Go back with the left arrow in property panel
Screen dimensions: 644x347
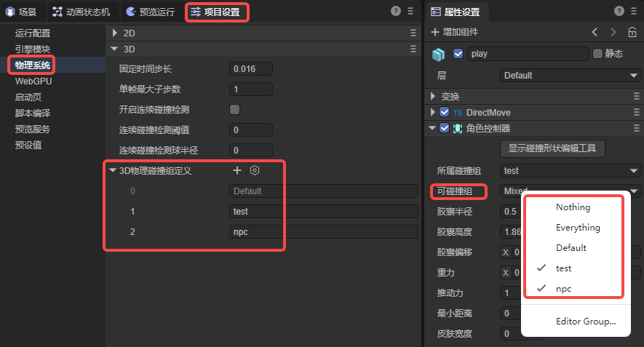pyautogui.click(x=595, y=32)
